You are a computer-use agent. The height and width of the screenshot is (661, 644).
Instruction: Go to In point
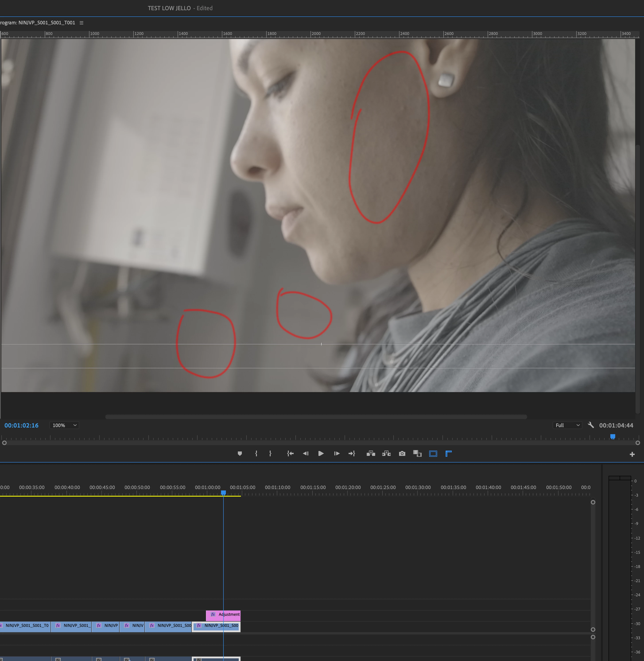(290, 454)
